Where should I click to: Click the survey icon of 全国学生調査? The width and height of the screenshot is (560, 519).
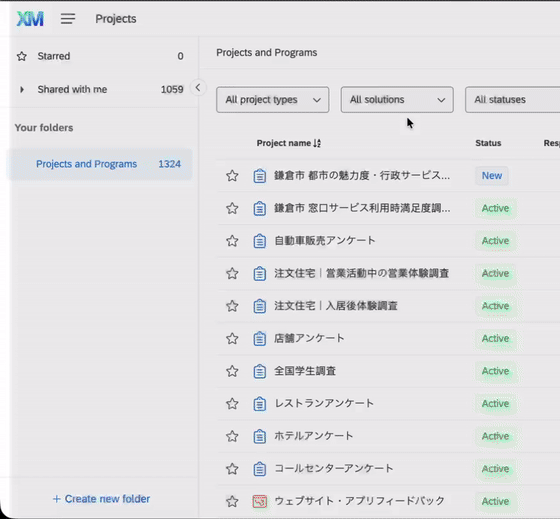(260, 371)
